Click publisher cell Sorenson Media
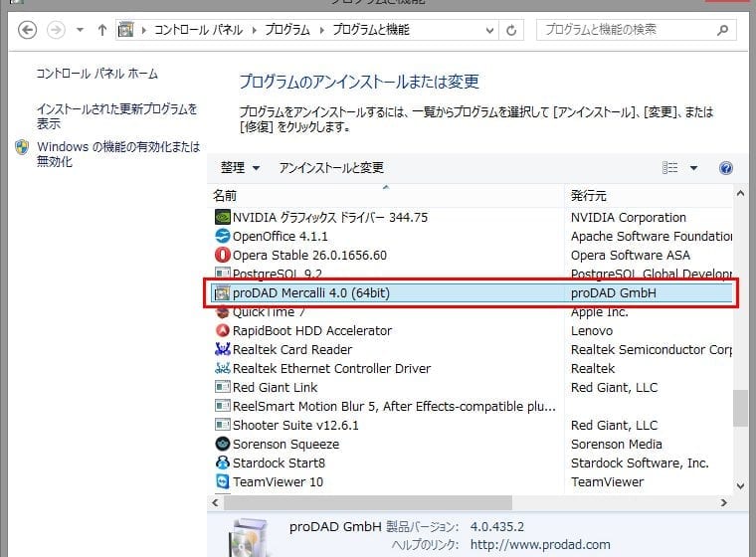Screen dimensions: 756x557 point(616,445)
